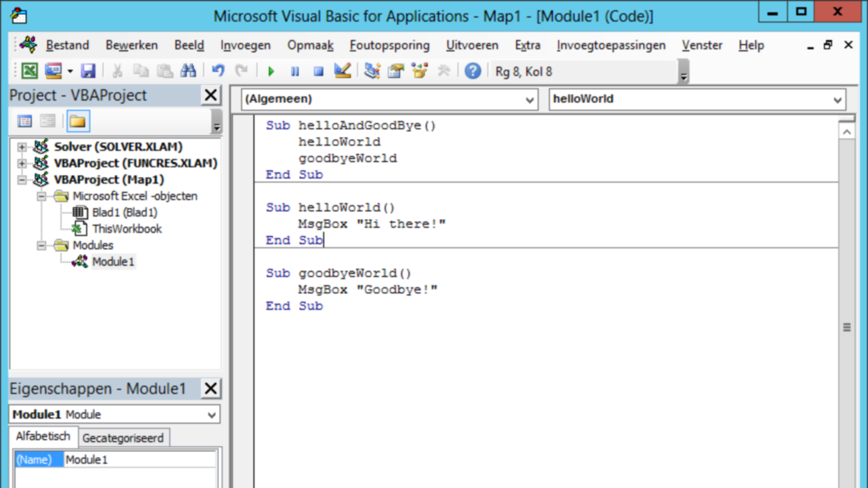The image size is (868, 488).
Task: Open the Uitvoeren menu
Action: click(x=472, y=45)
